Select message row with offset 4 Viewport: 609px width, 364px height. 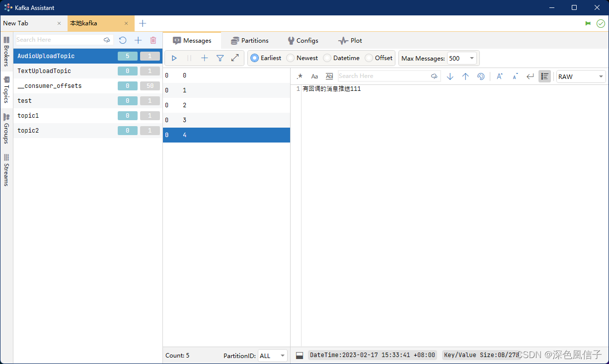tap(227, 135)
